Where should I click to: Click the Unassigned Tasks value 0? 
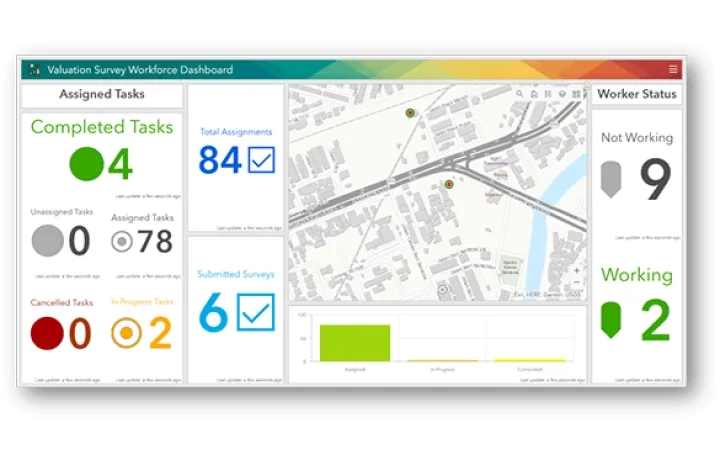79,241
